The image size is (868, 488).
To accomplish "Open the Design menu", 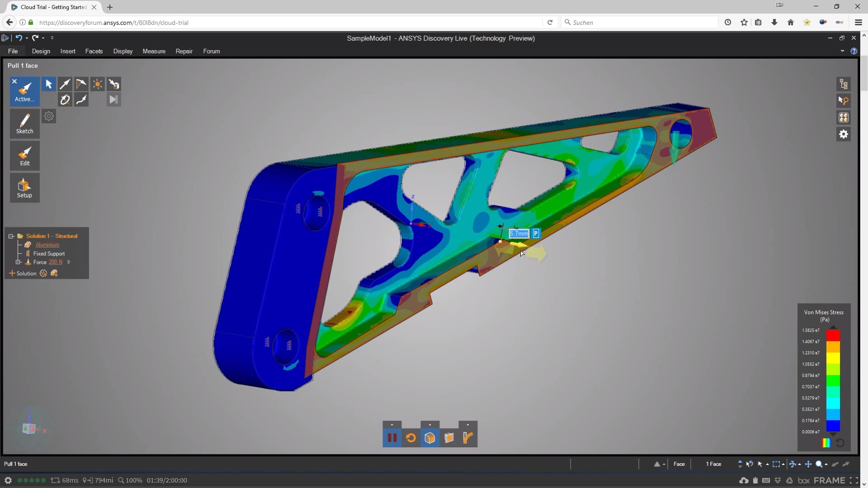I will [x=41, y=51].
